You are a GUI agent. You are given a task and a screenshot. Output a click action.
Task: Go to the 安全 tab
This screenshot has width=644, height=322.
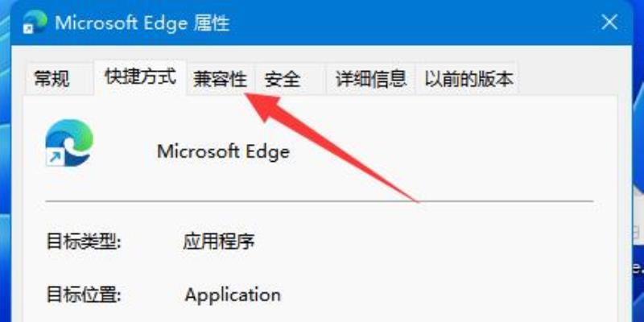click(283, 79)
